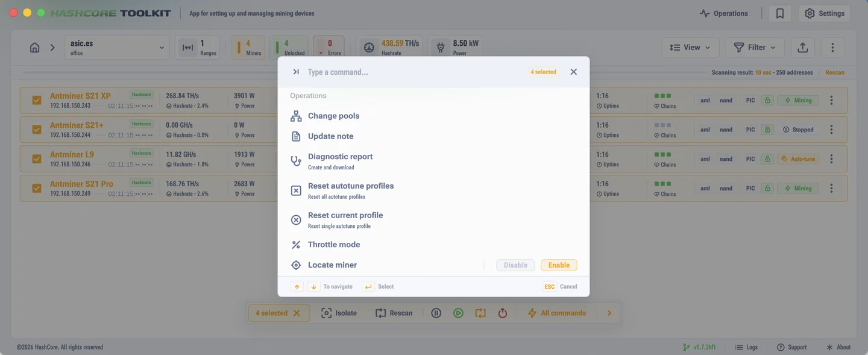868x355 pixels.
Task: Toggle lock icon on Antminer S21 Pro row
Action: click(x=767, y=188)
